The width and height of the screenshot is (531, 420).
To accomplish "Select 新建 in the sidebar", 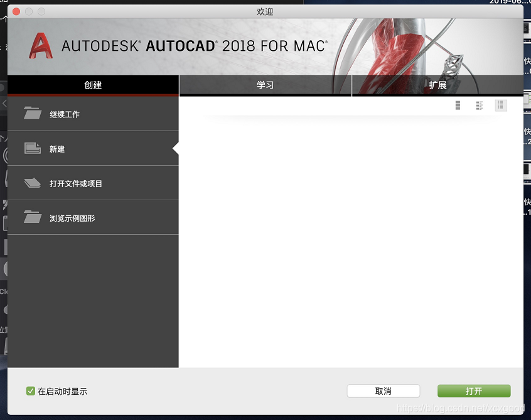I will click(x=93, y=149).
